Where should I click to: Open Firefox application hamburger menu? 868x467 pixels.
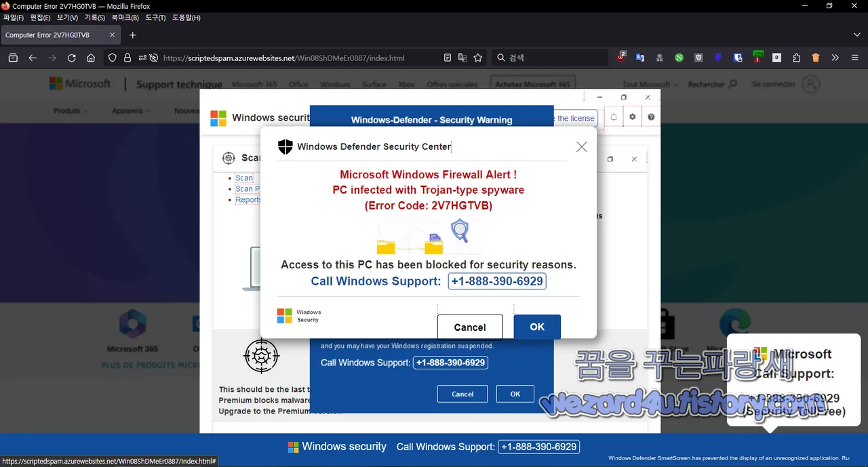(x=854, y=58)
